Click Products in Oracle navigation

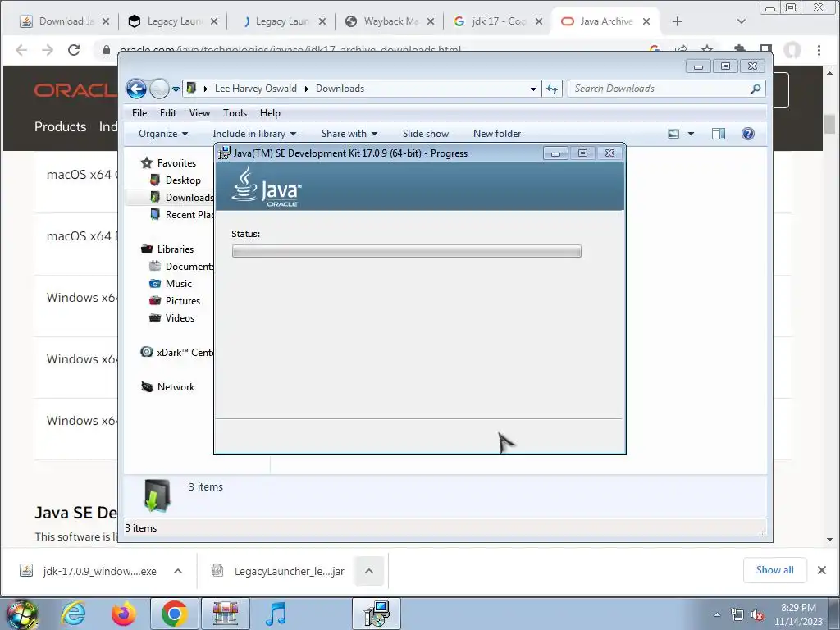(x=60, y=127)
